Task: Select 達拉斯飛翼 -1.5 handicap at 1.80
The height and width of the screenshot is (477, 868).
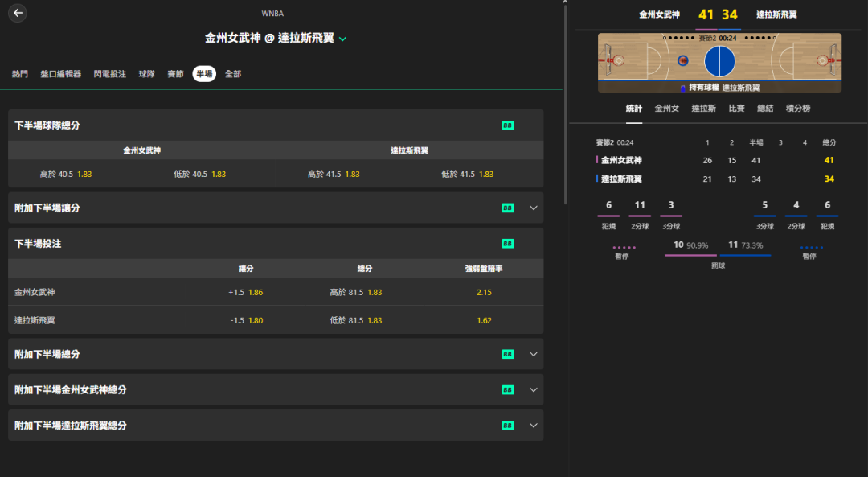Action: pyautogui.click(x=246, y=320)
